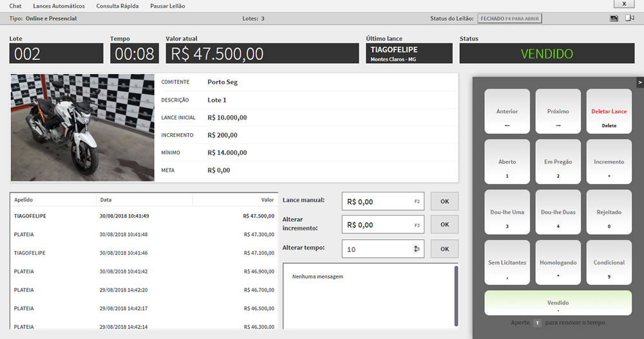This screenshot has height=339, width=644.
Task: Click the image/screen icon in the status bar
Action: coord(614,18)
